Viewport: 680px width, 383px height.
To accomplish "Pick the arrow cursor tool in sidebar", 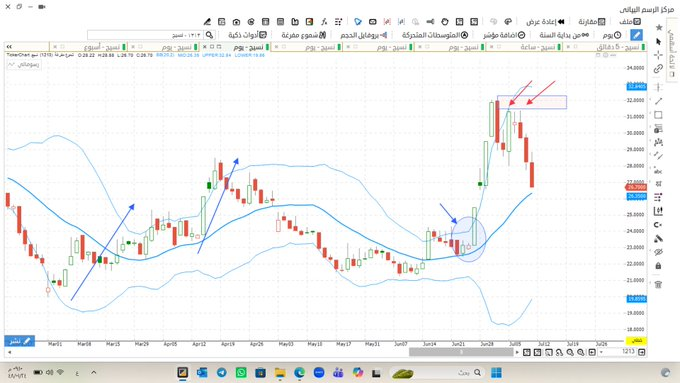I will tap(659, 42).
